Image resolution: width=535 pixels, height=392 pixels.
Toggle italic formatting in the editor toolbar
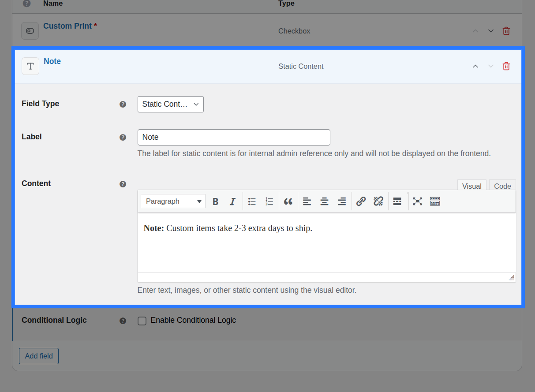[x=232, y=202]
